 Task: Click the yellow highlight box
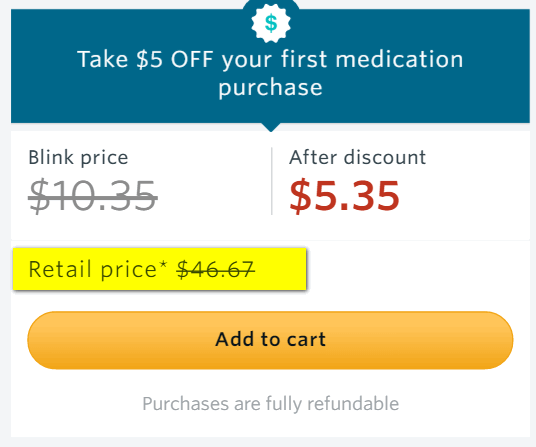[x=159, y=269]
